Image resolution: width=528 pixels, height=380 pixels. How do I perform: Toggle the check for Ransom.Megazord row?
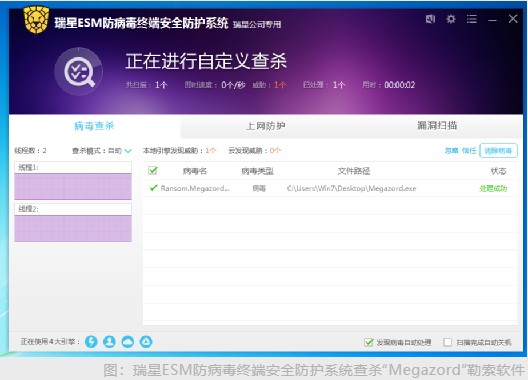[154, 188]
